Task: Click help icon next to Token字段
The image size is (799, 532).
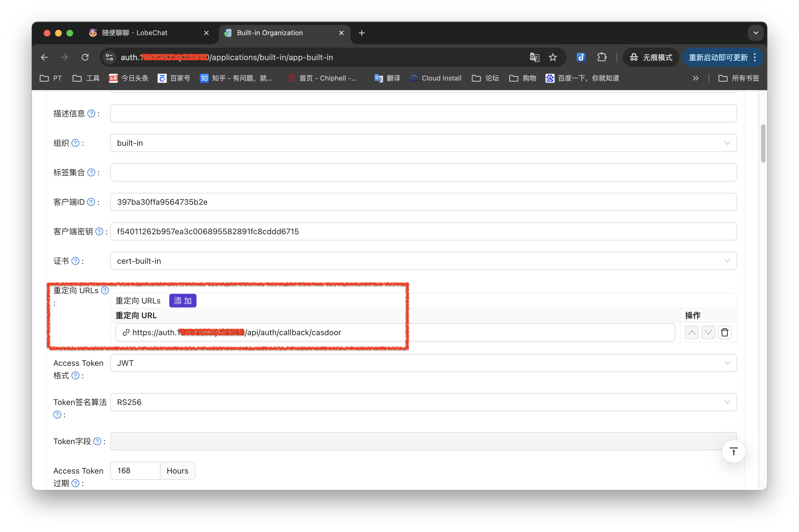Action: [97, 442]
